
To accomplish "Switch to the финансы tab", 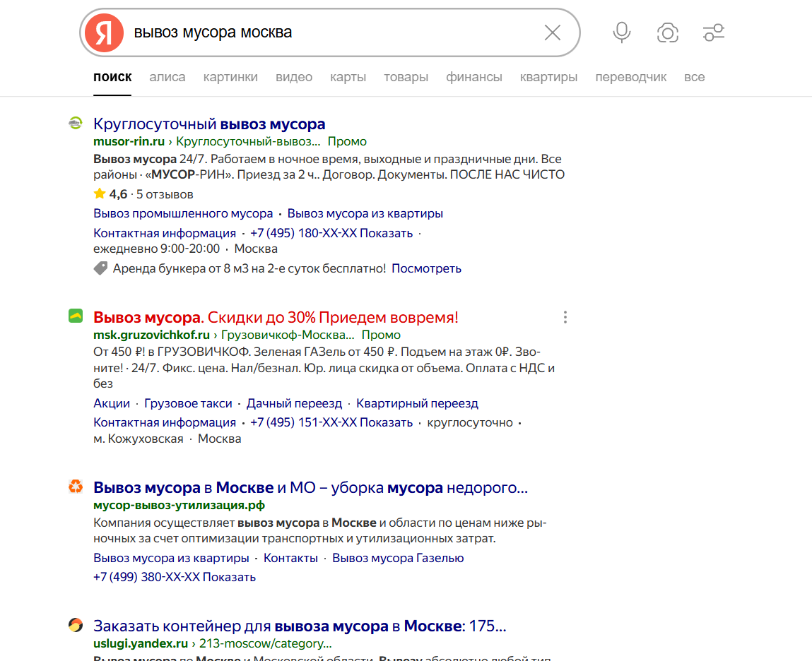I will coord(473,77).
